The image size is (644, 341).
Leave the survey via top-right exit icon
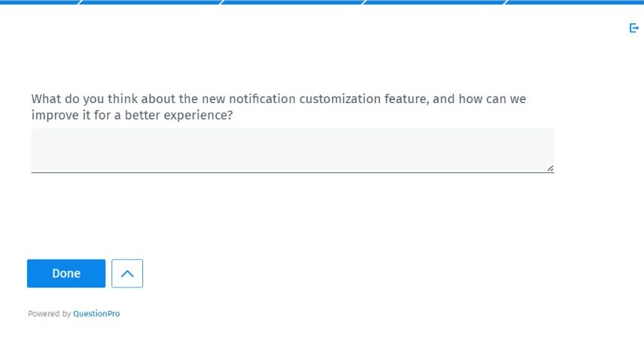click(x=634, y=28)
